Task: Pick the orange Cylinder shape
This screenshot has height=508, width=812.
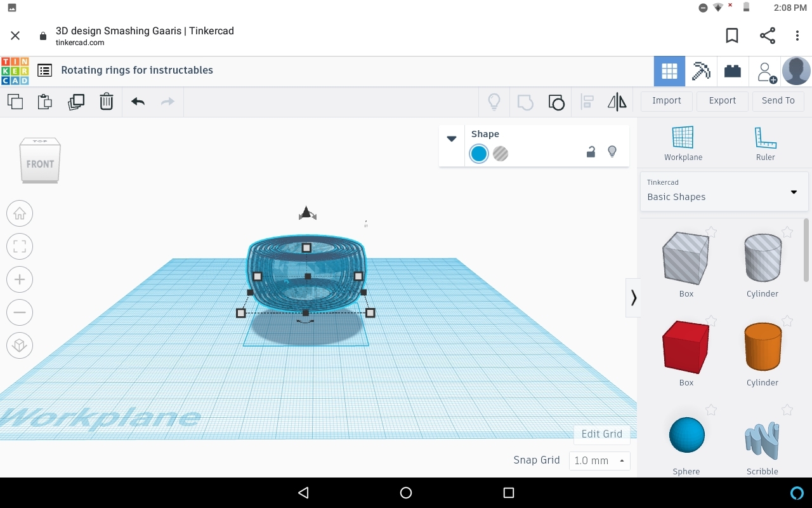Action: pyautogui.click(x=763, y=347)
